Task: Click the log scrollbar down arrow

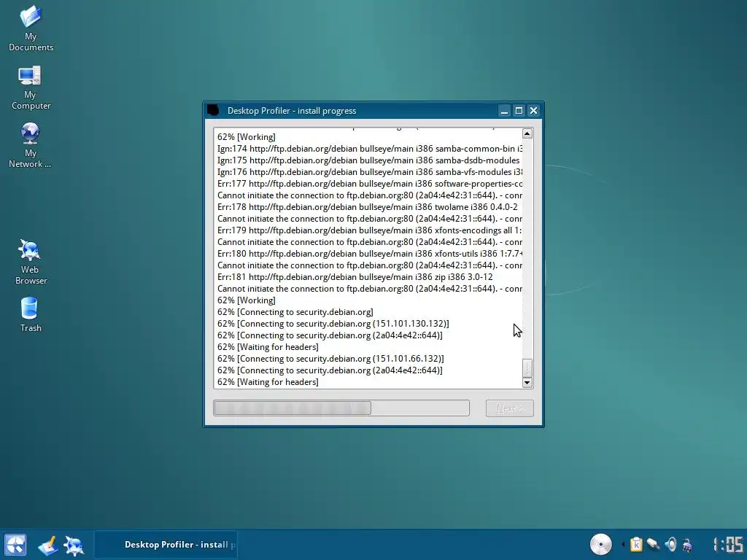Action: tap(527, 382)
